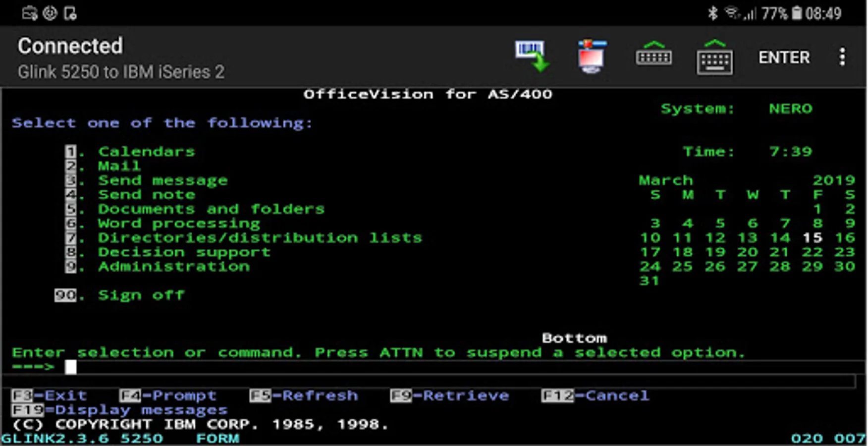
Task: Click the March month label
Action: pyautogui.click(x=666, y=180)
